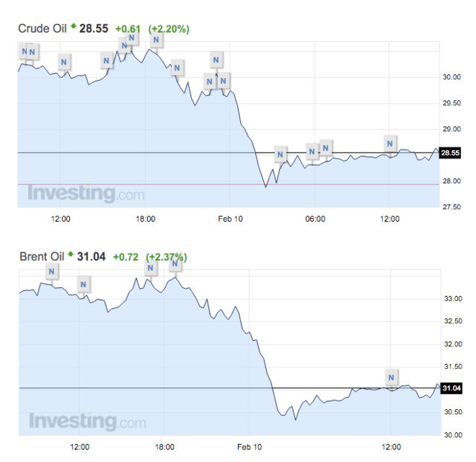
Task: Open the Crude Oil news marker nearest 12:00 on the first day
Action: click(65, 62)
